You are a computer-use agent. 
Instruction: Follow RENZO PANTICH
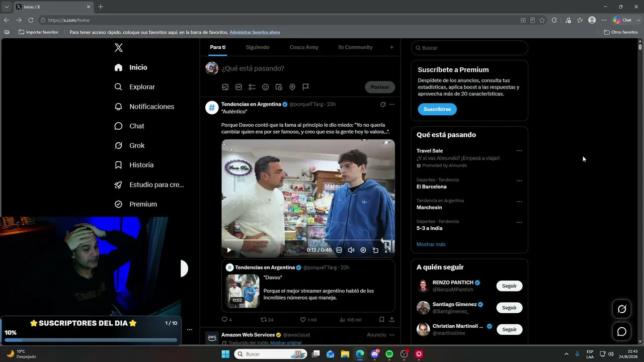509,286
